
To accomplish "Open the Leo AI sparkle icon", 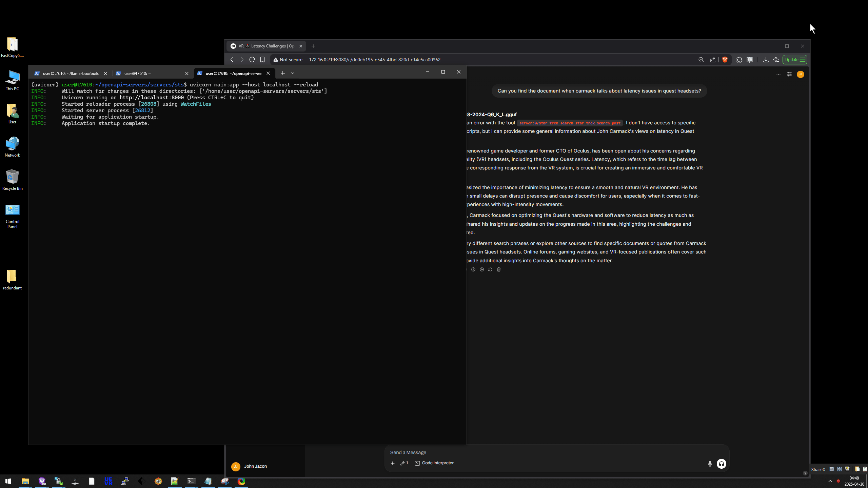I will (x=776, y=60).
